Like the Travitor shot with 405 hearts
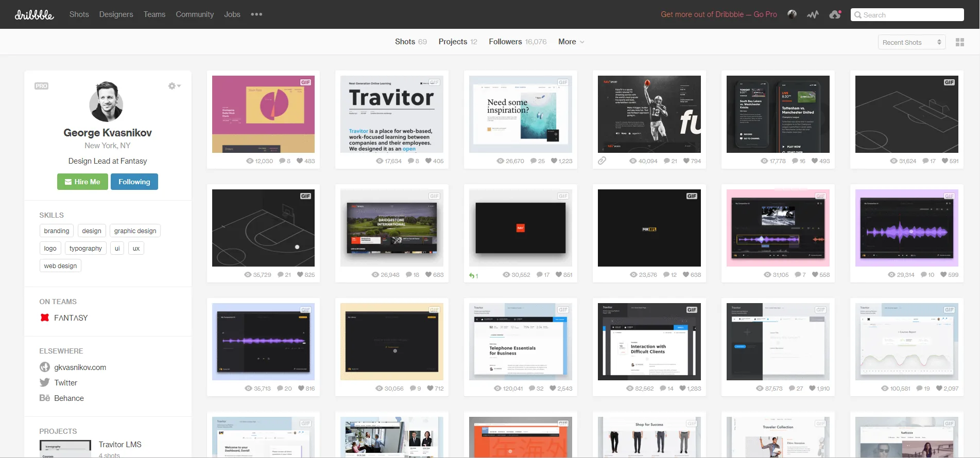This screenshot has height=458, width=980. [429, 161]
